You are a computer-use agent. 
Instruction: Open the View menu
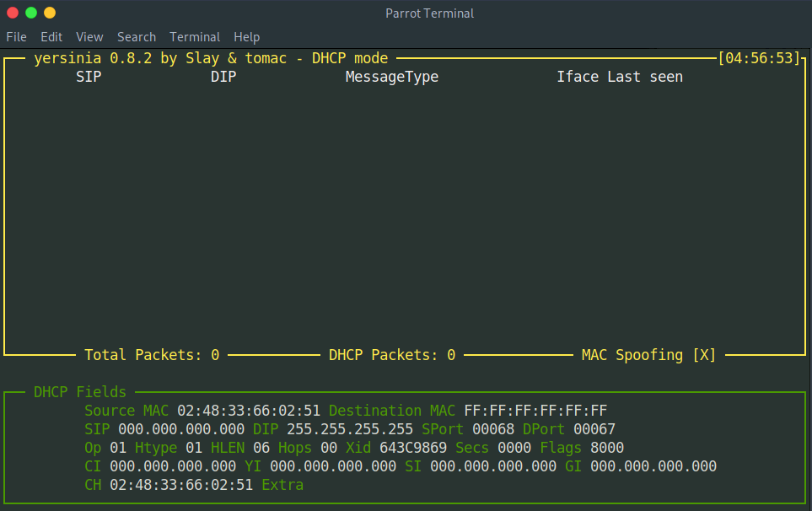89,37
